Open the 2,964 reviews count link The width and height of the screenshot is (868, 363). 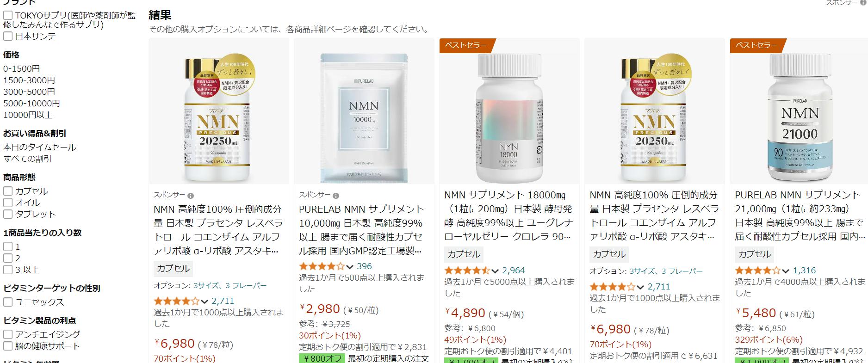pyautogui.click(x=514, y=271)
